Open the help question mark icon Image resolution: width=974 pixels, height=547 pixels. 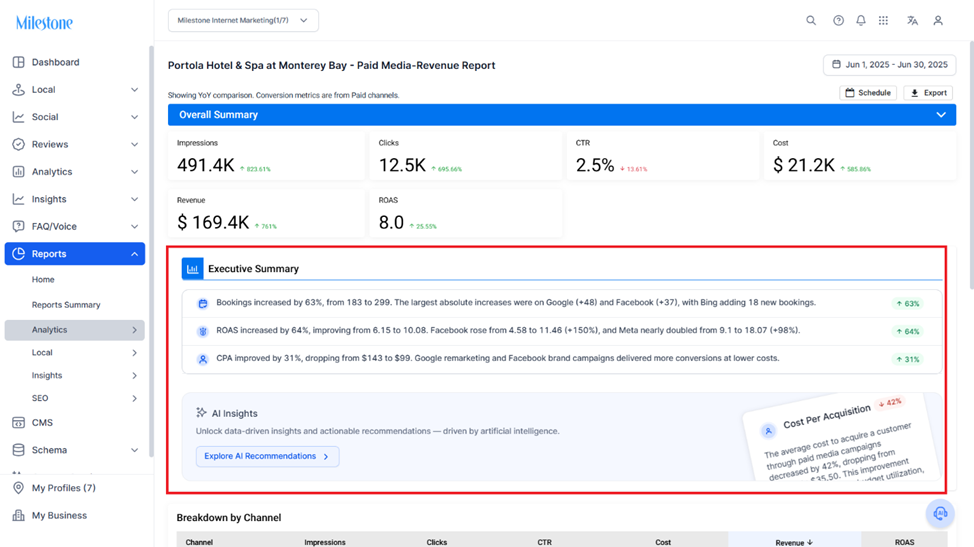pos(838,20)
